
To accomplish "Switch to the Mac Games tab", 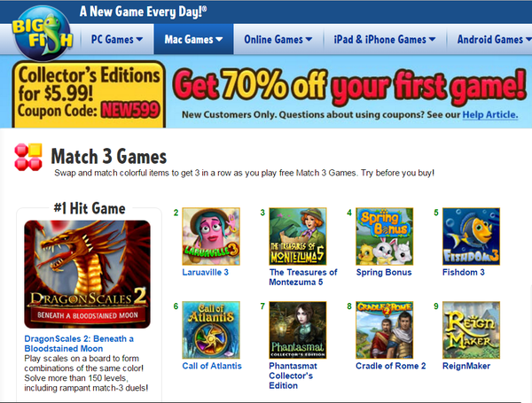I will 193,39.
